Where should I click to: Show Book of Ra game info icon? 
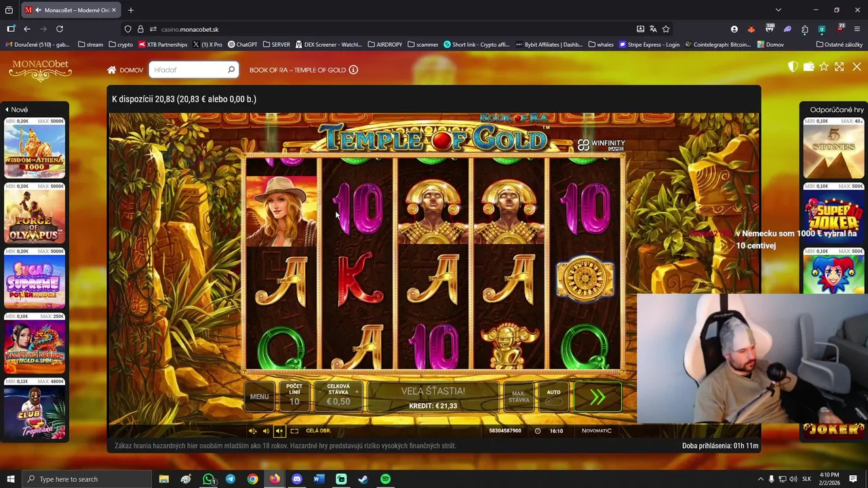353,70
